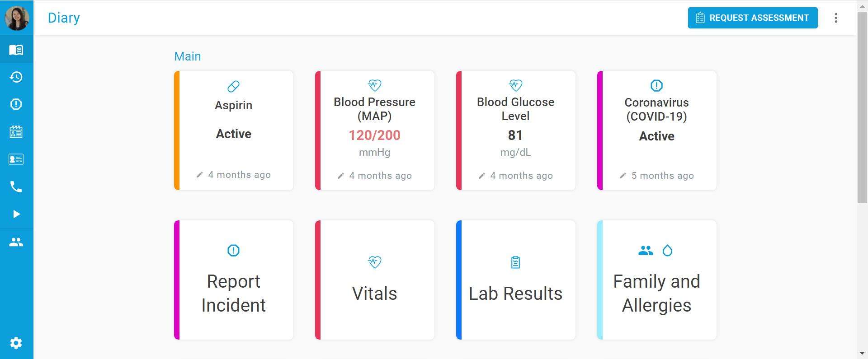
Task: Click the pill icon on the Aspirin card
Action: [233, 86]
